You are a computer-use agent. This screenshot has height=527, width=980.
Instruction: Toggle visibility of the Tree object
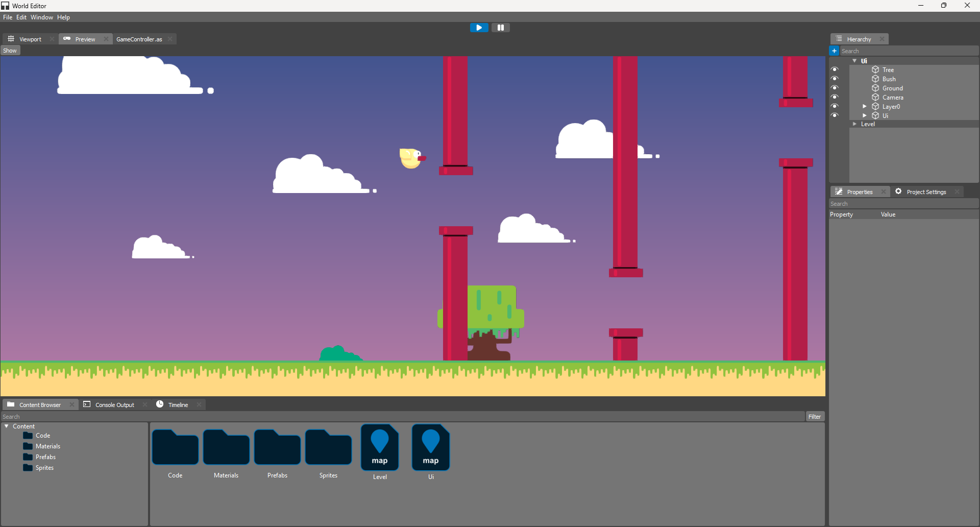pyautogui.click(x=835, y=69)
